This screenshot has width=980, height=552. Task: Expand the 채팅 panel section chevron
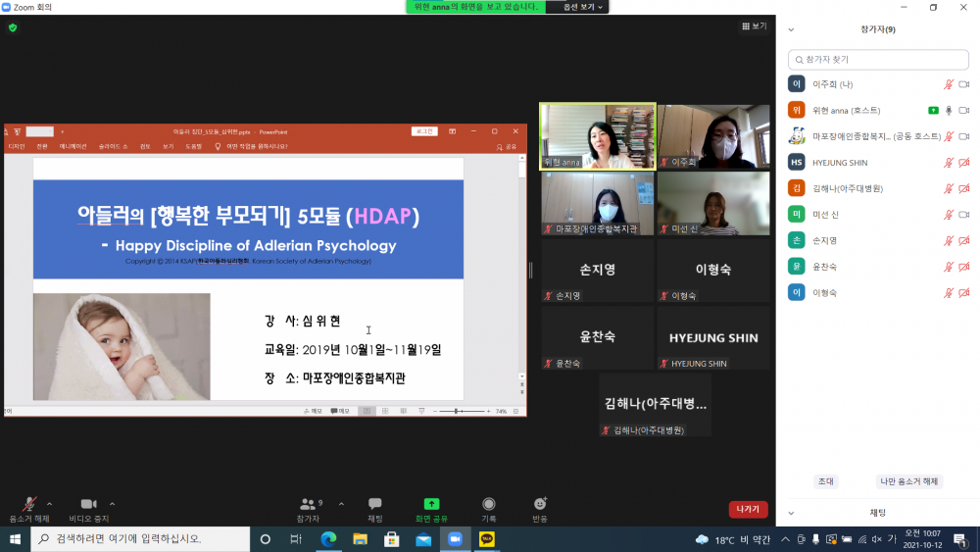(791, 513)
